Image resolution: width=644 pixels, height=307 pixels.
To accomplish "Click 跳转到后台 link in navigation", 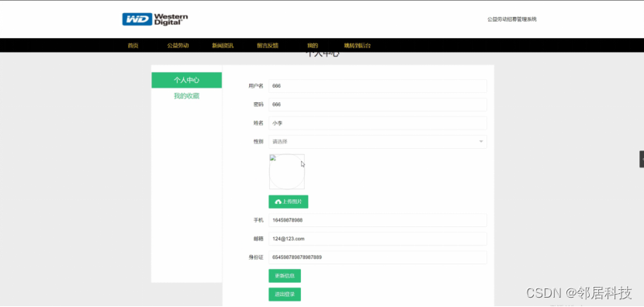I will pos(358,46).
